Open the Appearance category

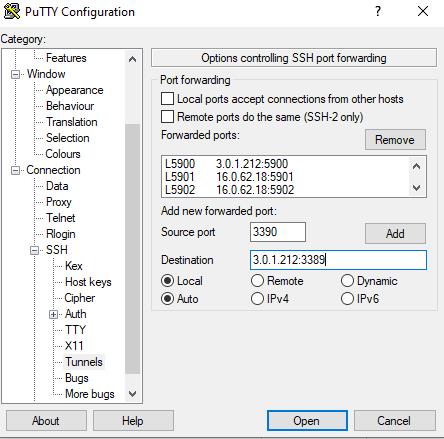coord(75,90)
